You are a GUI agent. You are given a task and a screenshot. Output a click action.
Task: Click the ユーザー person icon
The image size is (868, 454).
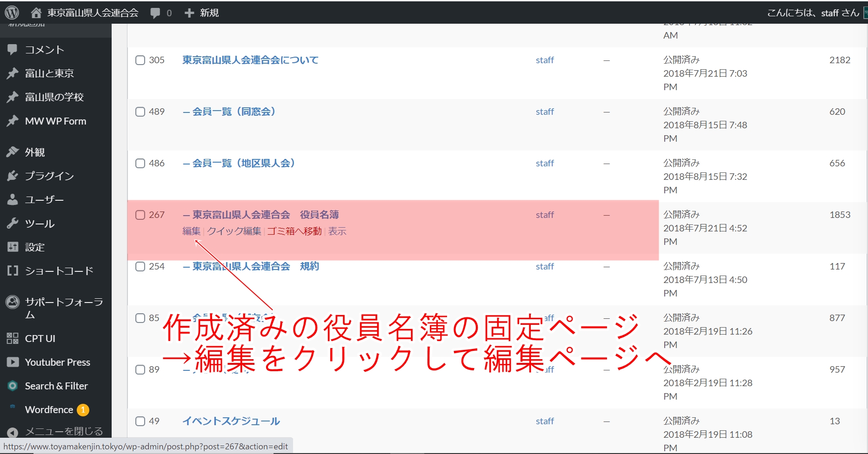click(x=13, y=199)
